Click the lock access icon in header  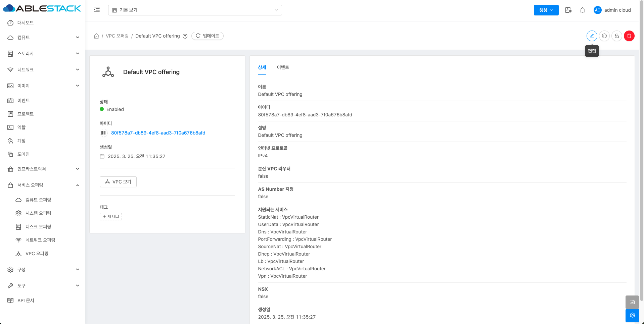pyautogui.click(x=616, y=36)
